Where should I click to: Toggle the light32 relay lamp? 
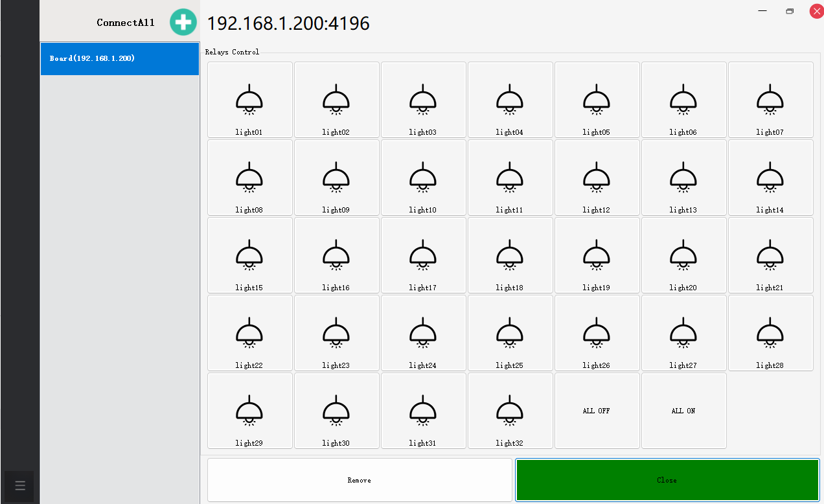(510, 411)
